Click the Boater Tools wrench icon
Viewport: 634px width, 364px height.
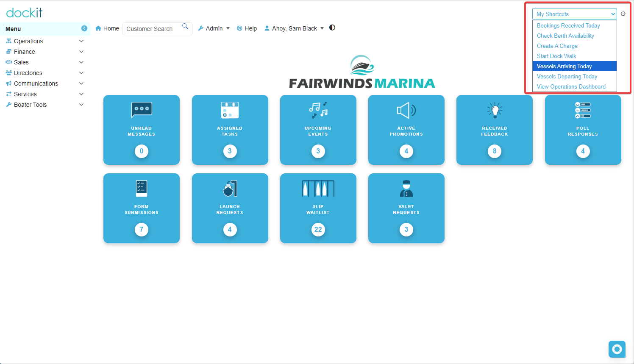(x=9, y=105)
